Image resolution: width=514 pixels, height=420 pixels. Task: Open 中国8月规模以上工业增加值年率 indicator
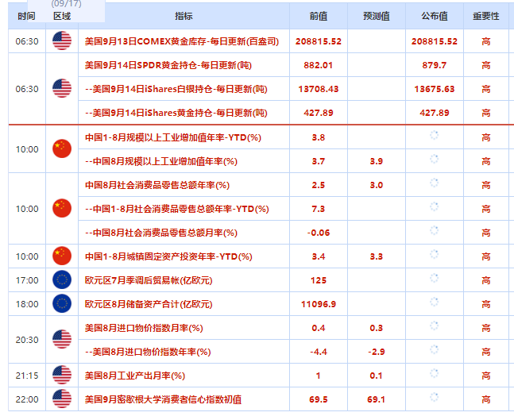tap(161, 161)
